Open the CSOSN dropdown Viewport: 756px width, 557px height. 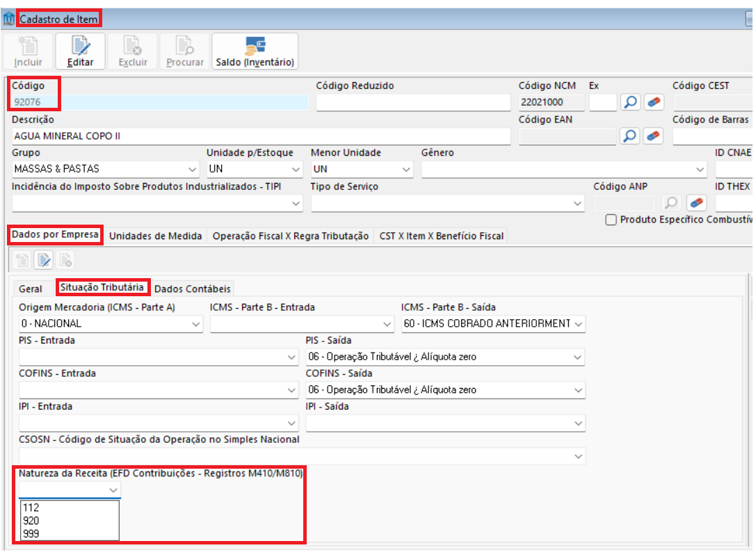point(578,456)
